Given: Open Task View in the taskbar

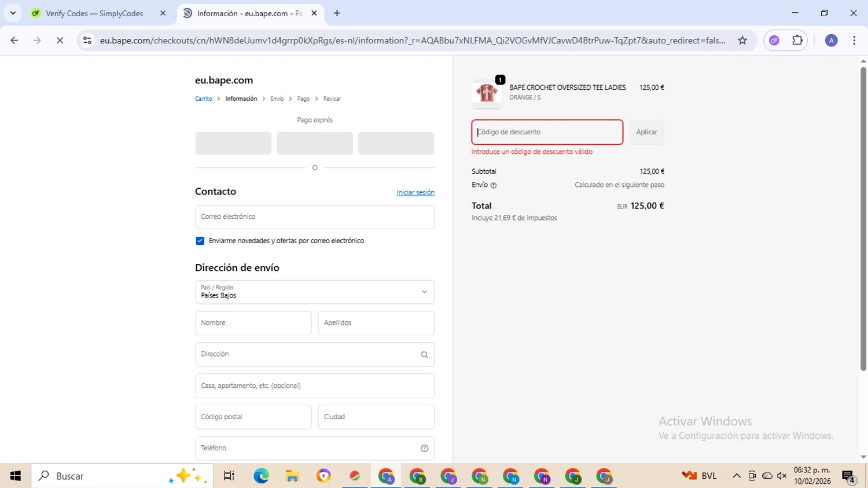Looking at the screenshot, I should point(229,476).
